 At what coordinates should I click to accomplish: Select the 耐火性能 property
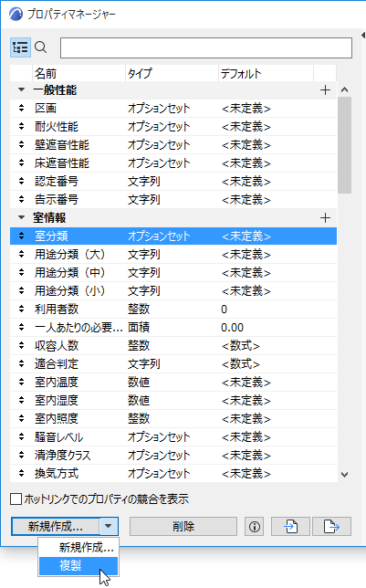(173, 126)
